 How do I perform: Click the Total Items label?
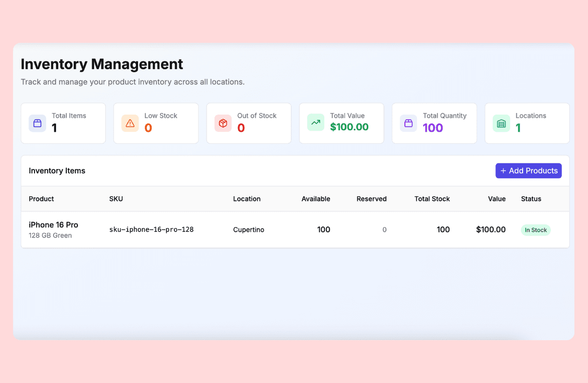click(69, 116)
